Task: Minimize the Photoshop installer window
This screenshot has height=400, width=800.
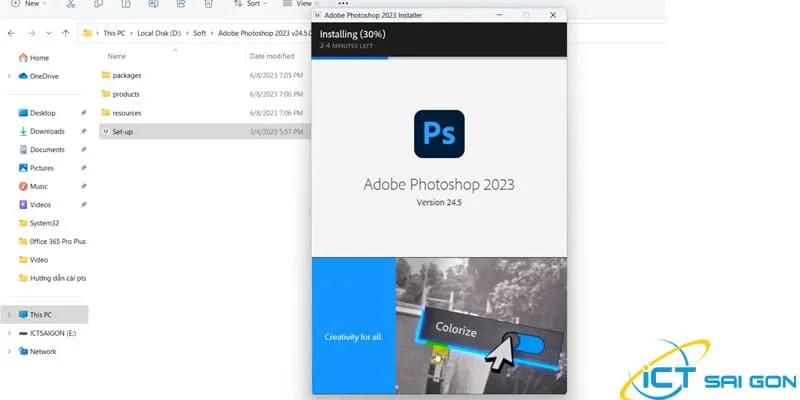Action: pos(500,15)
